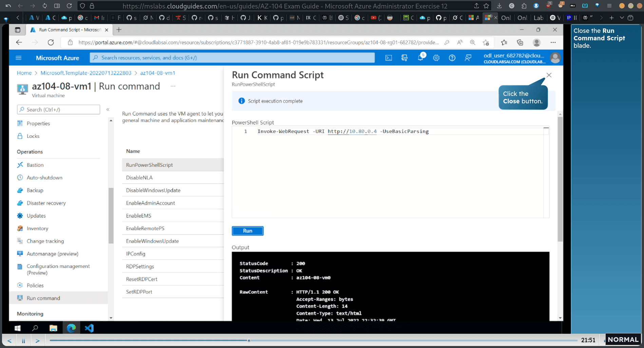Select SetRDPPort command row
Image resolution: width=644 pixels, height=348 pixels.
[x=173, y=292]
